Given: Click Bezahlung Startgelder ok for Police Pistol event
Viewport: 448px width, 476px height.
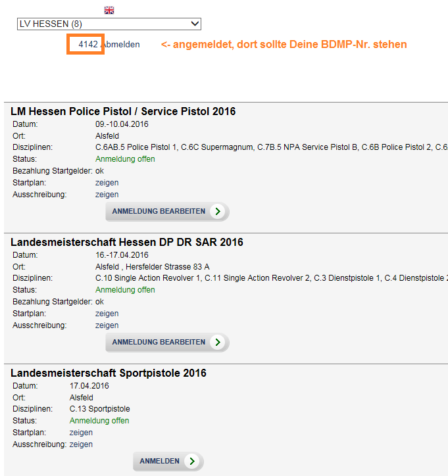Looking at the screenshot, I should [x=99, y=171].
